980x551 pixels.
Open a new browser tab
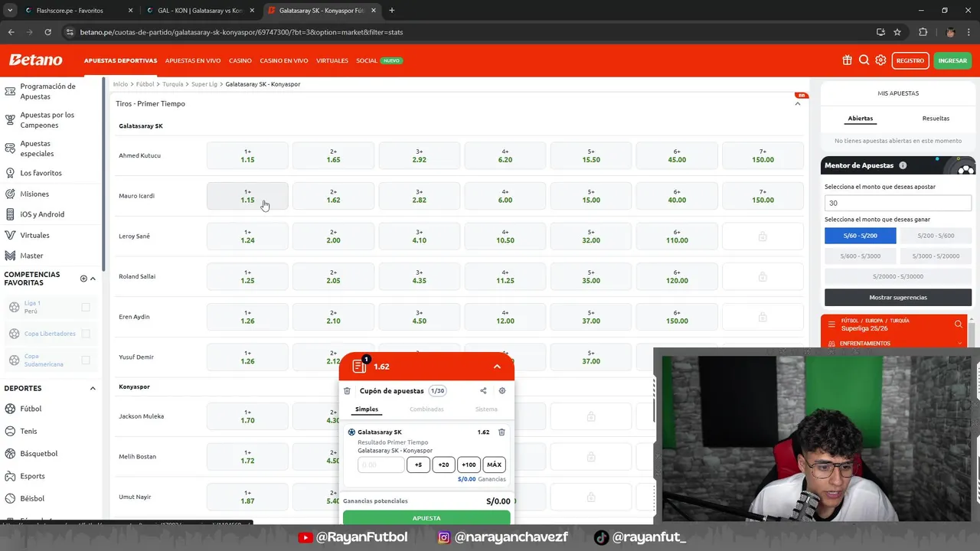coord(391,11)
